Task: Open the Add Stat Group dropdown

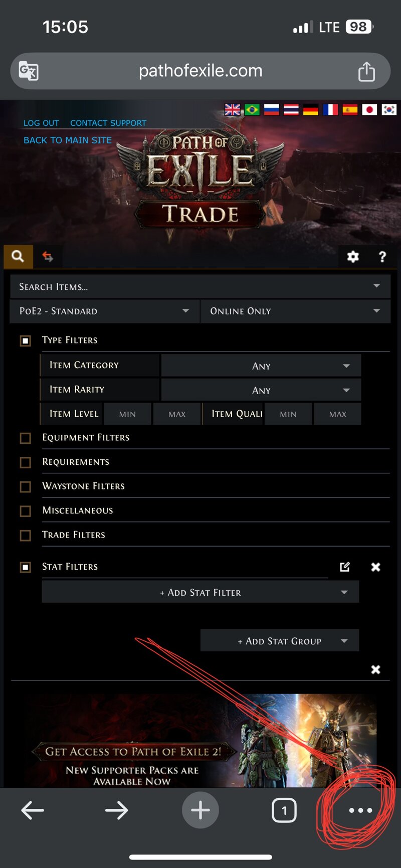Action: (280, 641)
